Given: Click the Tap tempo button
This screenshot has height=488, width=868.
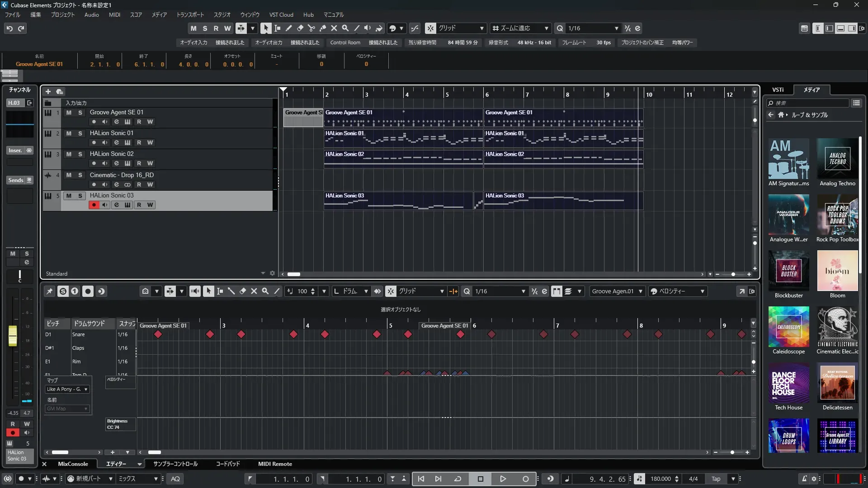Looking at the screenshot, I should (716, 479).
